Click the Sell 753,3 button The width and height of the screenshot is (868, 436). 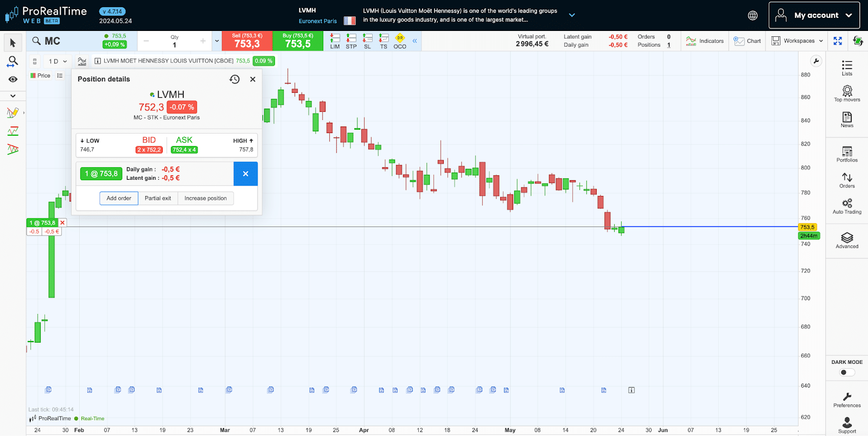(247, 41)
